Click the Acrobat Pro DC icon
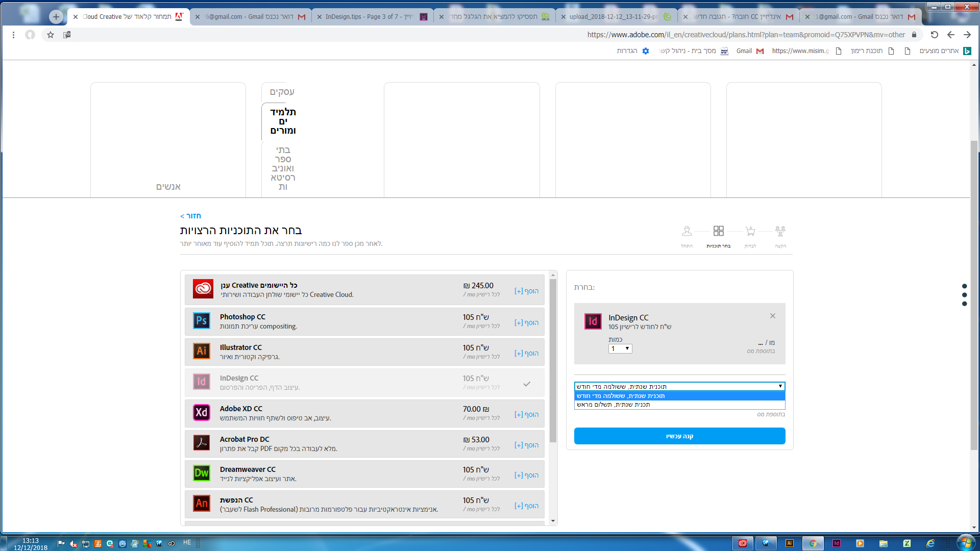The width and height of the screenshot is (980, 551). [202, 443]
